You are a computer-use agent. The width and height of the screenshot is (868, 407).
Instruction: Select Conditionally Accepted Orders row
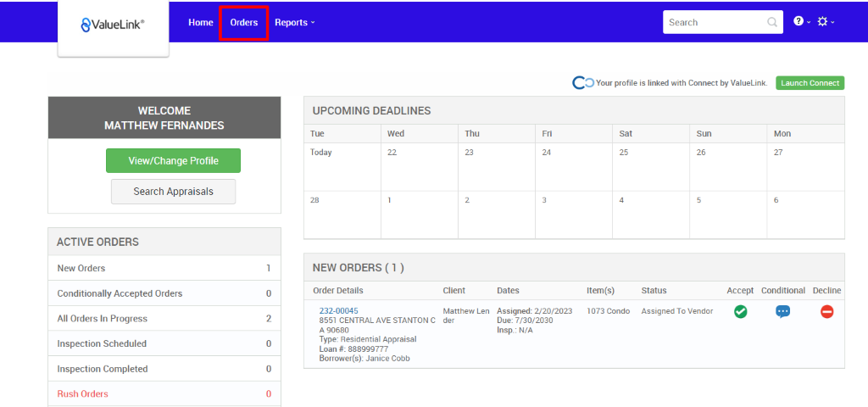click(x=164, y=293)
